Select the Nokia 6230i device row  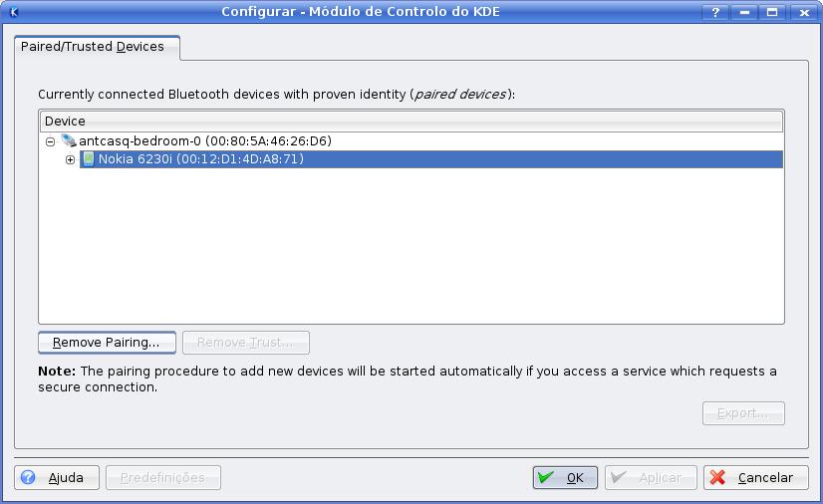pos(200,159)
